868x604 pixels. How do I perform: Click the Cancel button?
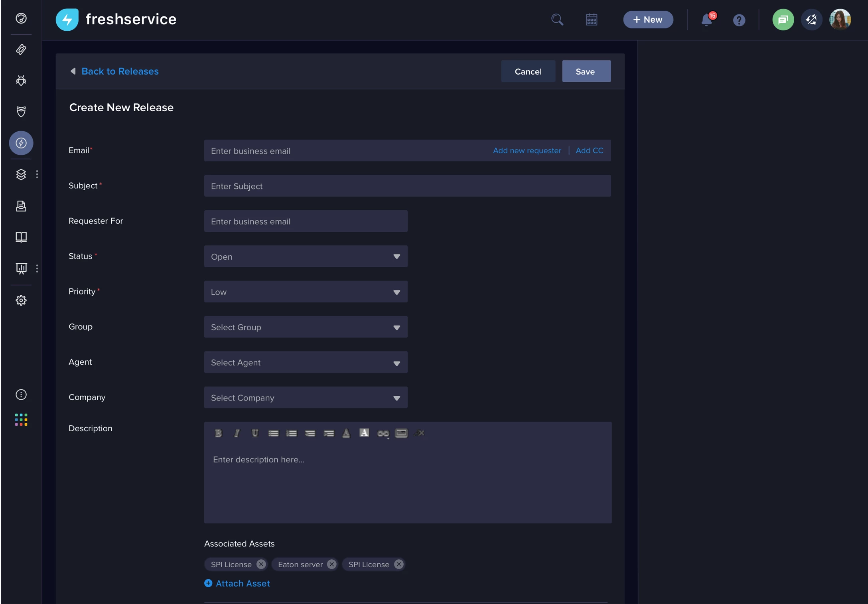coord(528,71)
